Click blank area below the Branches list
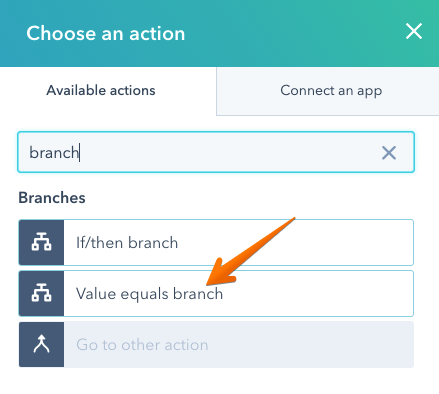Screen dimensions: 439x394 [216, 382]
